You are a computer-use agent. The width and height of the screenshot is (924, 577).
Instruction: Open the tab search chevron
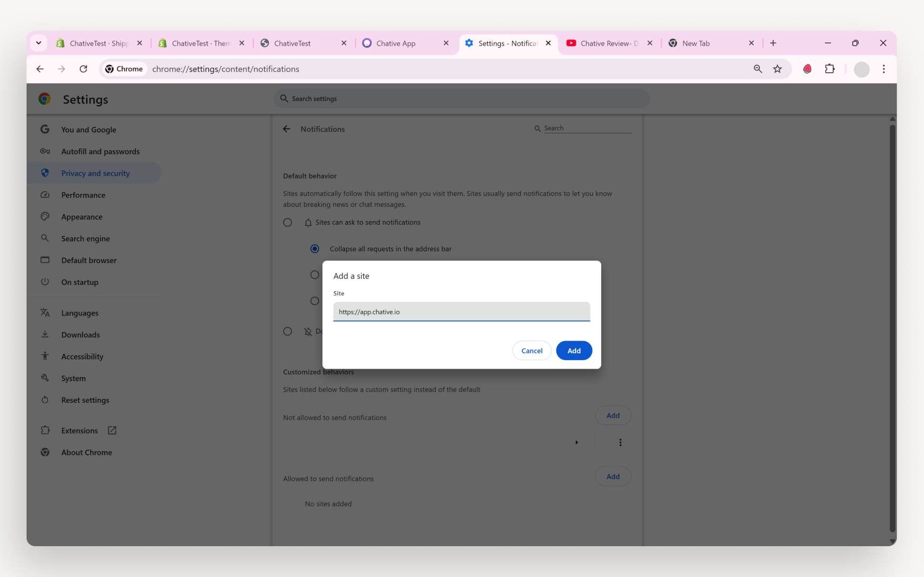coord(38,43)
